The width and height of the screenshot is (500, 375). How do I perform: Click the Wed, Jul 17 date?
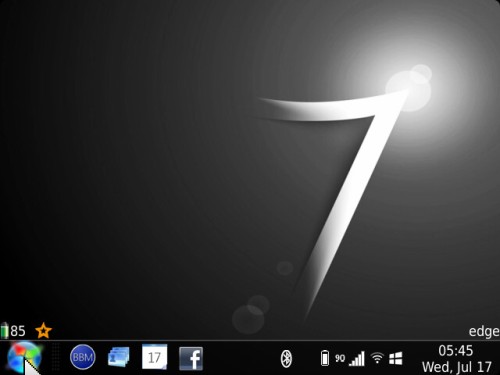tap(457, 367)
